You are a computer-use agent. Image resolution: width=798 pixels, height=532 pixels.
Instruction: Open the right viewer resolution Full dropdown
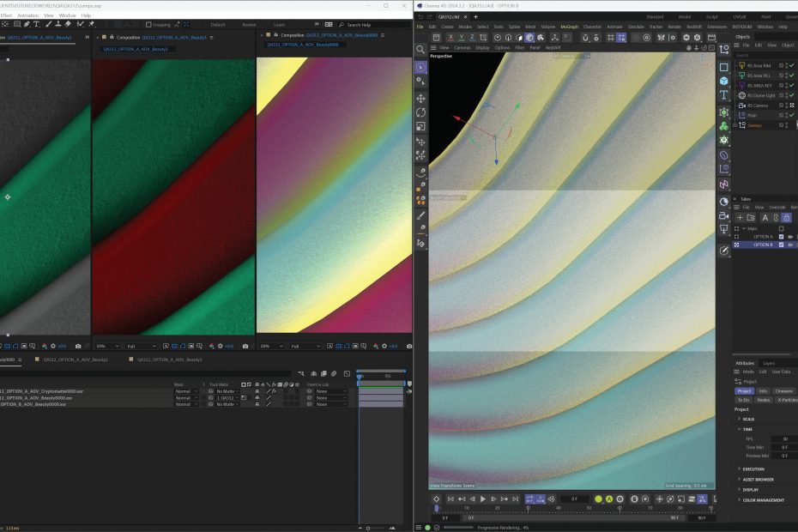tap(305, 346)
